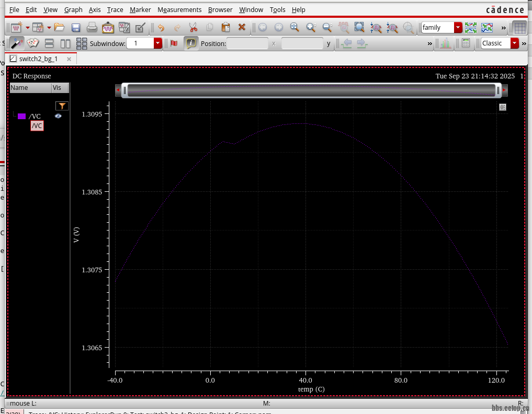
Task: Click the Name column header
Action: click(30, 88)
